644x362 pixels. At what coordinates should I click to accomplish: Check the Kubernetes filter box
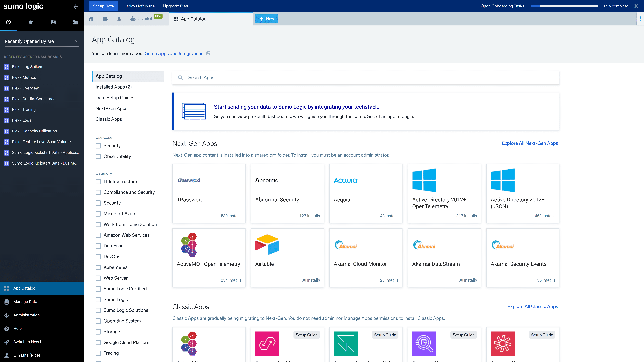tap(98, 268)
